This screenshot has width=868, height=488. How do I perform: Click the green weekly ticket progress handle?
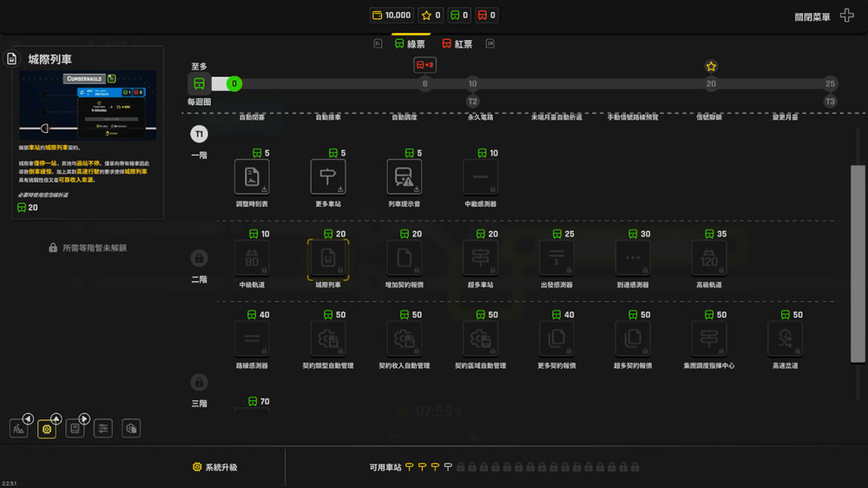pyautogui.click(x=234, y=83)
